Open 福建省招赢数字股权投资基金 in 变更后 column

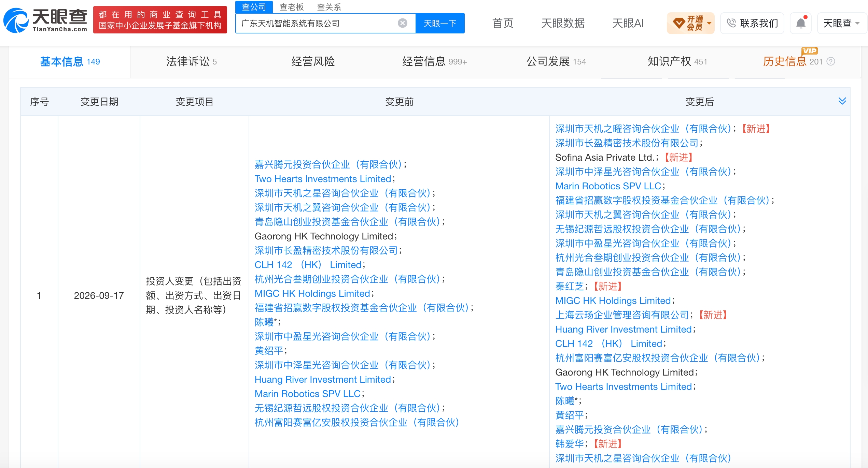pos(663,201)
